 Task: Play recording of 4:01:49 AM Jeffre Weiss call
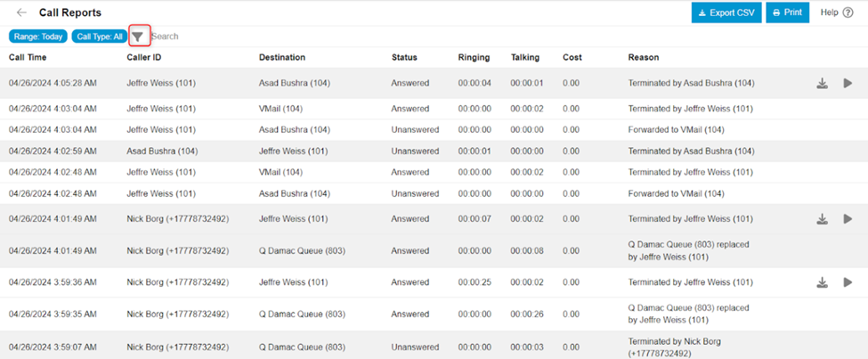pos(848,219)
